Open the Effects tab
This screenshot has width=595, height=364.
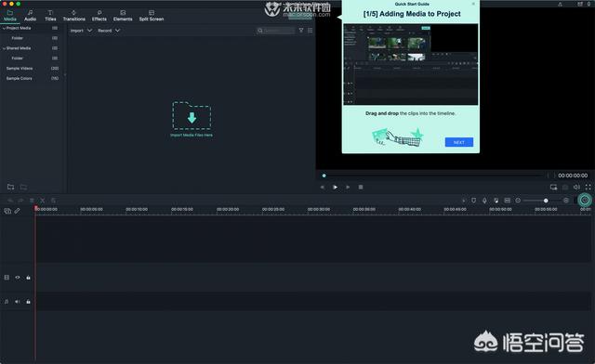click(x=99, y=16)
